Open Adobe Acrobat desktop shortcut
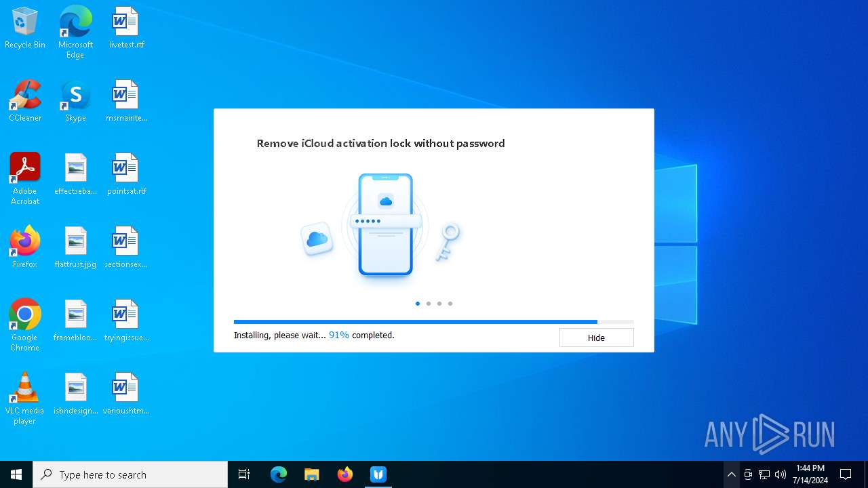868x488 pixels. point(25,179)
